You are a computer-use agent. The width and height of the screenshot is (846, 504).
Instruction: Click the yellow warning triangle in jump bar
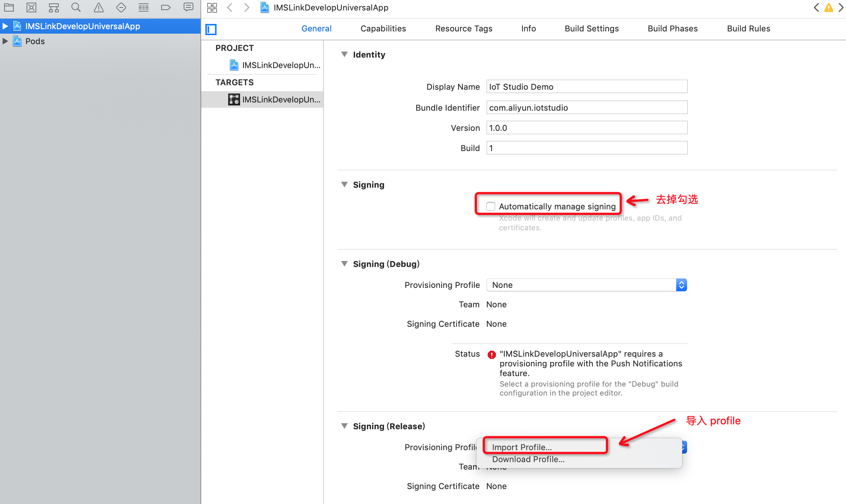pos(829,7)
